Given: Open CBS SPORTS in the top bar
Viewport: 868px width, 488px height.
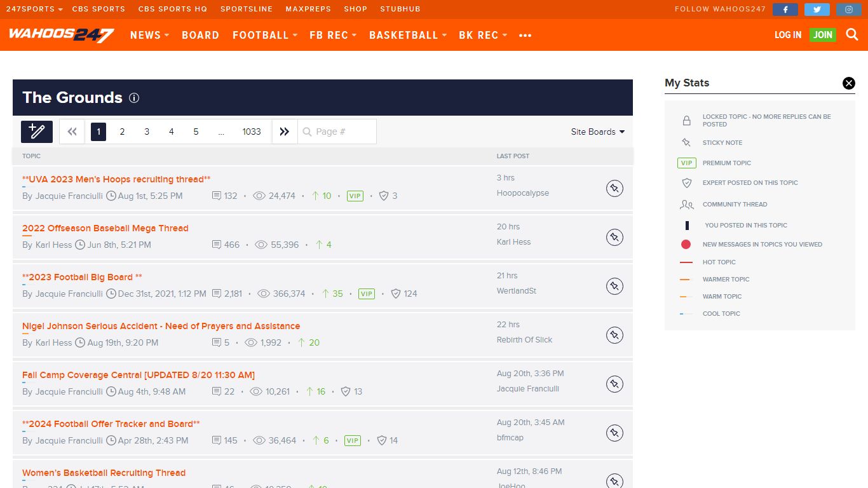Looking at the screenshot, I should [x=98, y=10].
